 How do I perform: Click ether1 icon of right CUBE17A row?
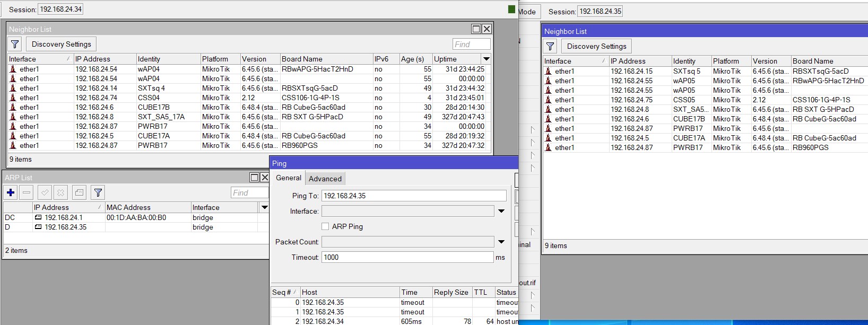pos(548,138)
